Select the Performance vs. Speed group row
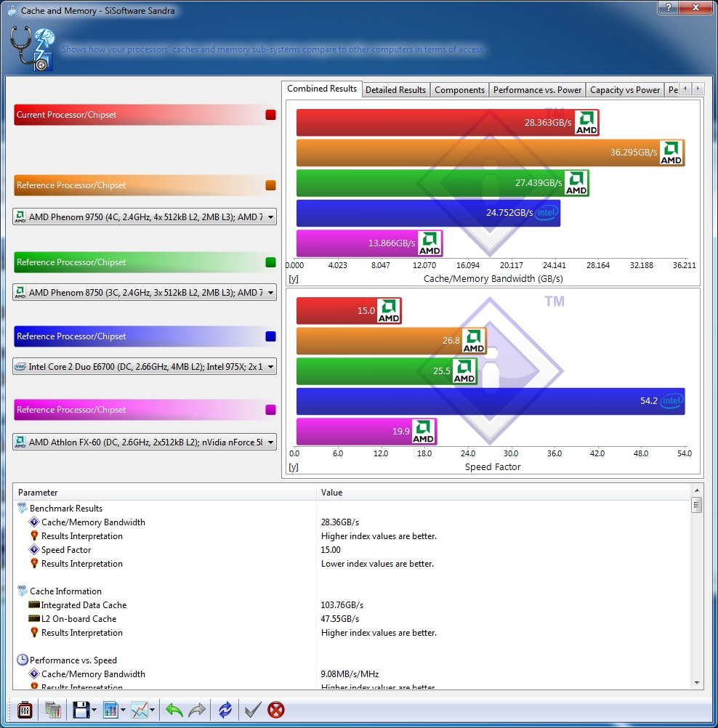The width and height of the screenshot is (718, 728). click(352, 660)
